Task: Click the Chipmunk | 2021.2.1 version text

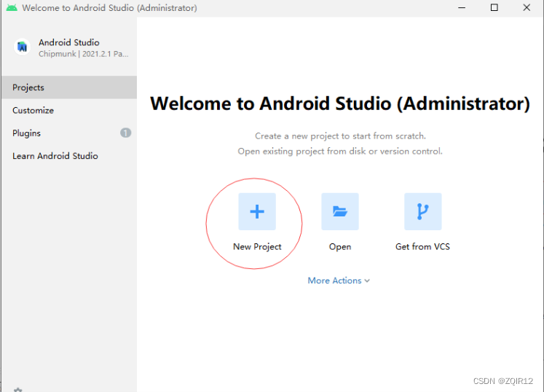Action: 84,54
